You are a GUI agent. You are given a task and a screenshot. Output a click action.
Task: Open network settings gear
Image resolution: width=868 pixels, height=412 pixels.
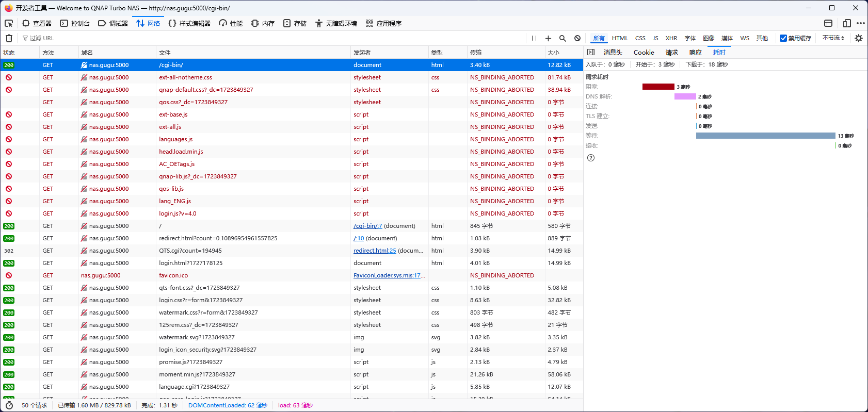[859, 38]
